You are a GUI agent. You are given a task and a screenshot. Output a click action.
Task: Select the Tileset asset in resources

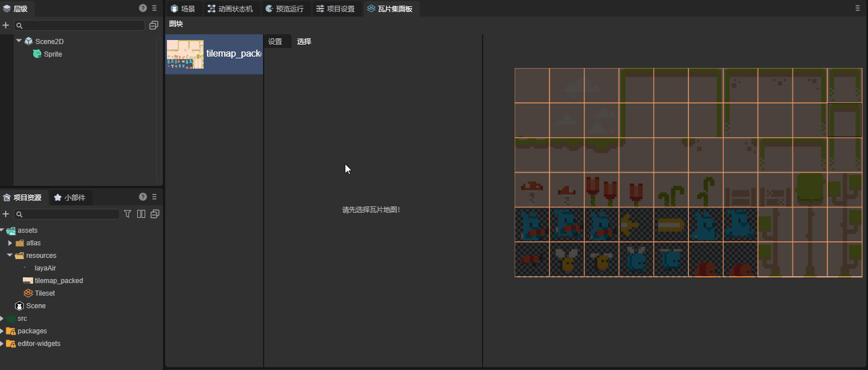pos(45,293)
